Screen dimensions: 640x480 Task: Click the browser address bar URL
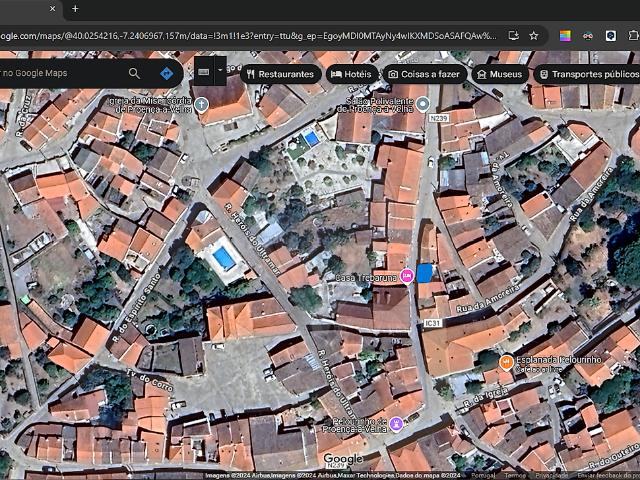point(249,36)
